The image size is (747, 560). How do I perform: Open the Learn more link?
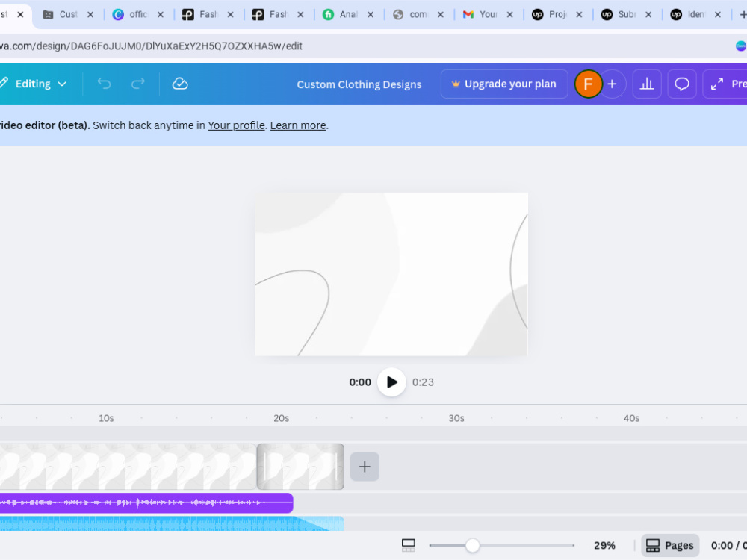click(x=298, y=125)
